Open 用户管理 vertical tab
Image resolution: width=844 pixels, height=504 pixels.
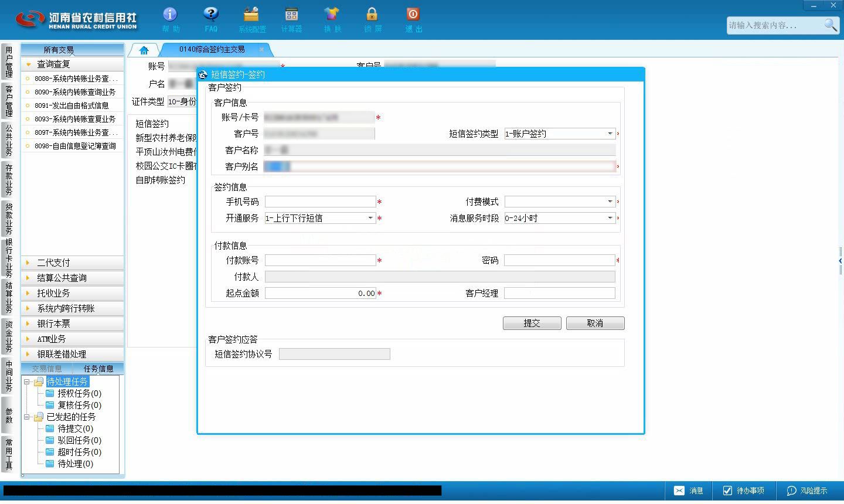(9, 62)
